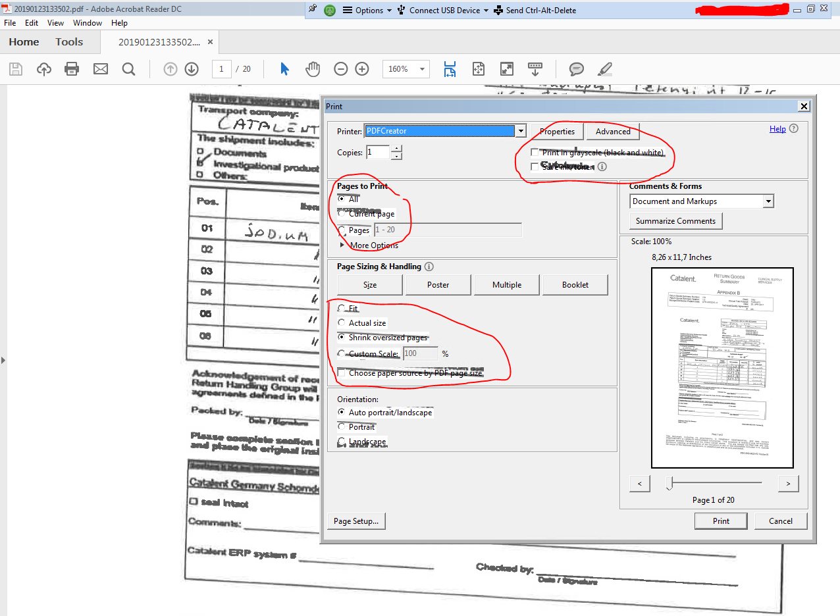Select Landscape orientation

tap(342, 441)
